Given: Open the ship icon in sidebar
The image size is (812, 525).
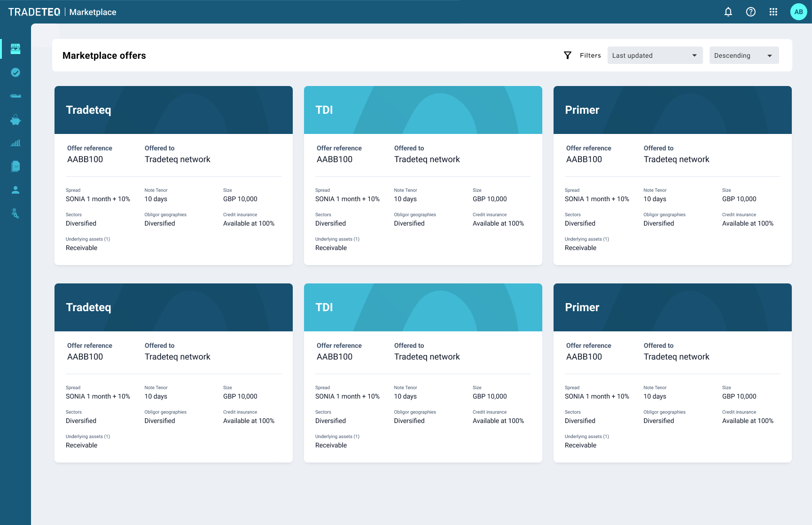Looking at the screenshot, I should [16, 96].
